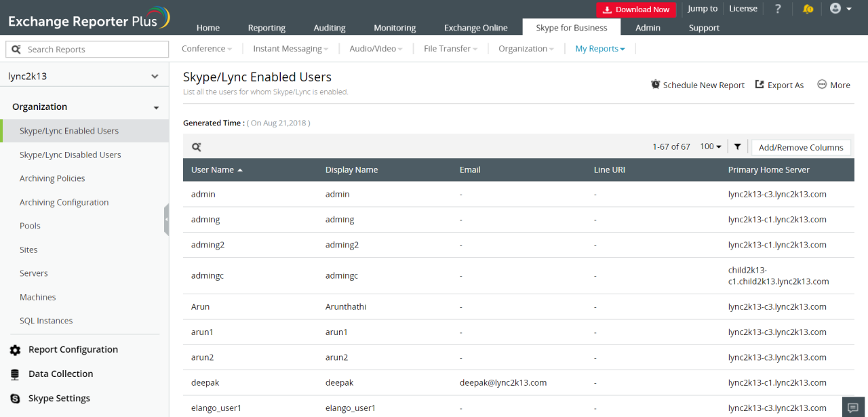
Task: Open the rows-per-page 100 dropdown
Action: [x=711, y=146]
